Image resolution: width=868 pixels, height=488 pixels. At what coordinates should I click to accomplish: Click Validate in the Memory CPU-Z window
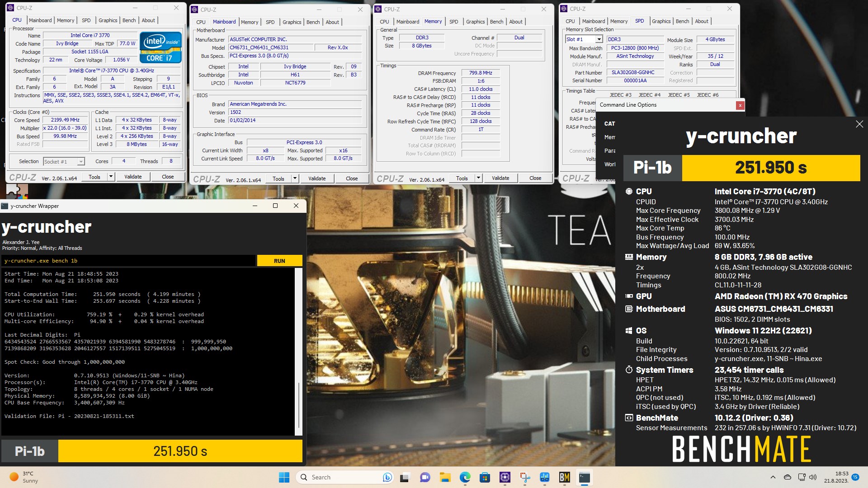coord(500,178)
